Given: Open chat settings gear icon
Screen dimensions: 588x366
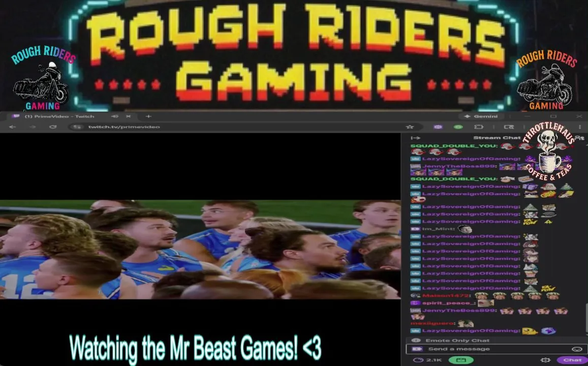Looking at the screenshot, I should tap(546, 360).
